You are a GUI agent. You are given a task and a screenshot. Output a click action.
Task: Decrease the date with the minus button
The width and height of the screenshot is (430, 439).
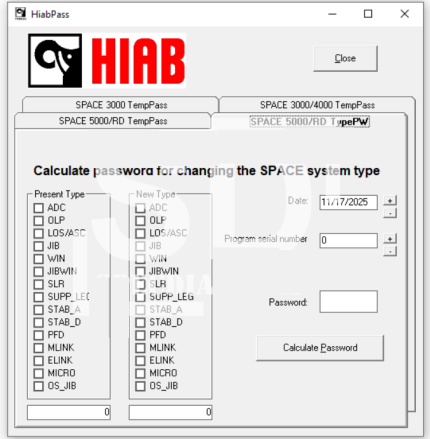point(390,213)
